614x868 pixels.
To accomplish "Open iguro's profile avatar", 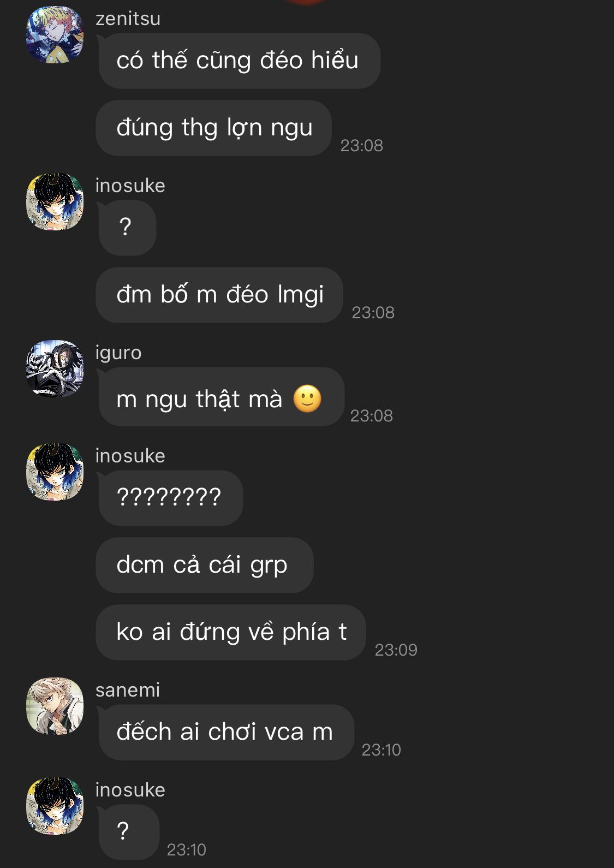I will coord(55,368).
